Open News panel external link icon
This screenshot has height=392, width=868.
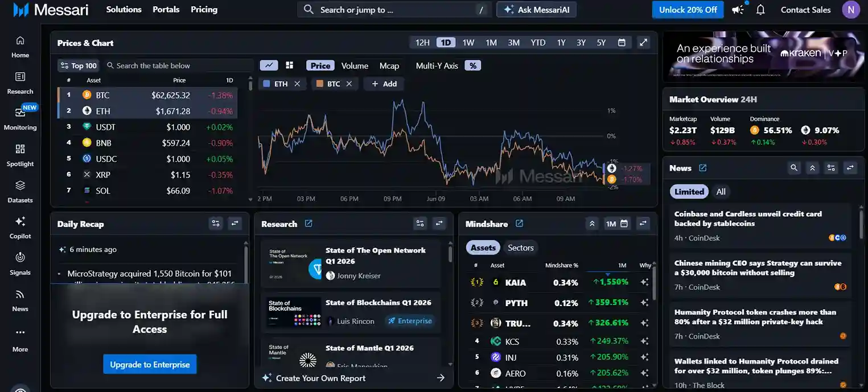tap(703, 168)
